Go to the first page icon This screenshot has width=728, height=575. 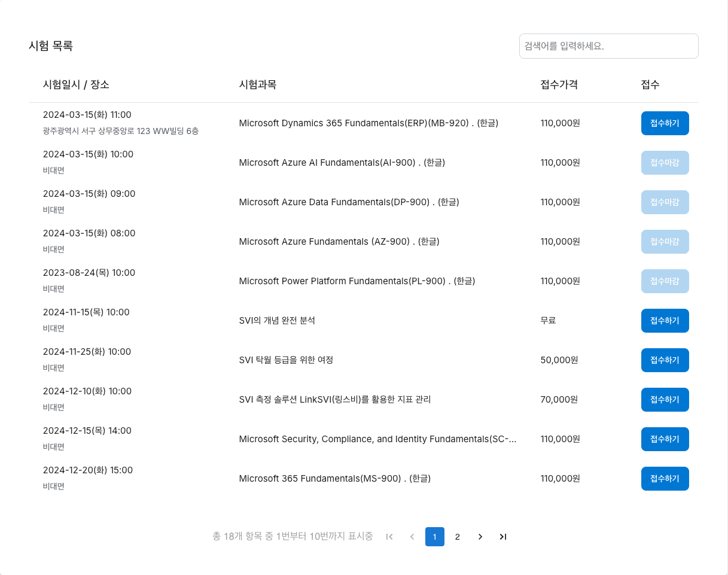[x=389, y=537]
